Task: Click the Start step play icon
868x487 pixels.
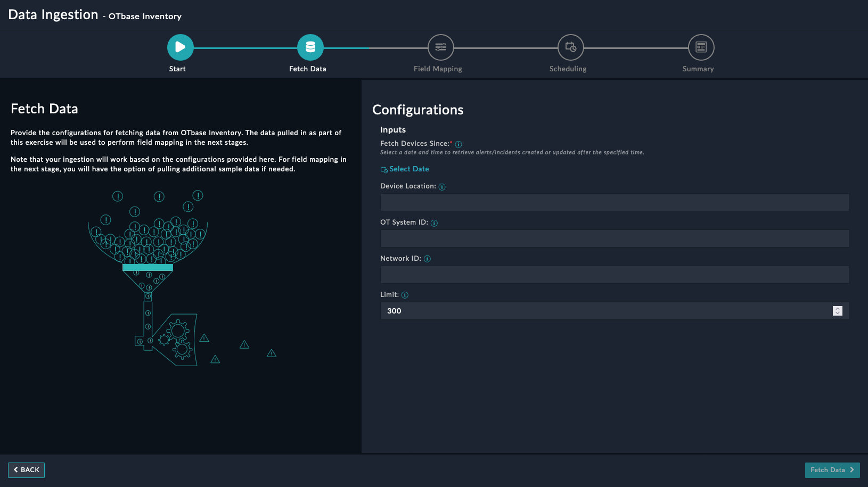Action: [x=180, y=47]
